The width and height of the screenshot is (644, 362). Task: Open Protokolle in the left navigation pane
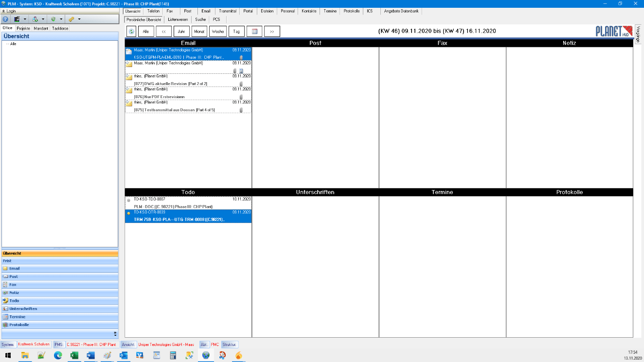point(19,325)
